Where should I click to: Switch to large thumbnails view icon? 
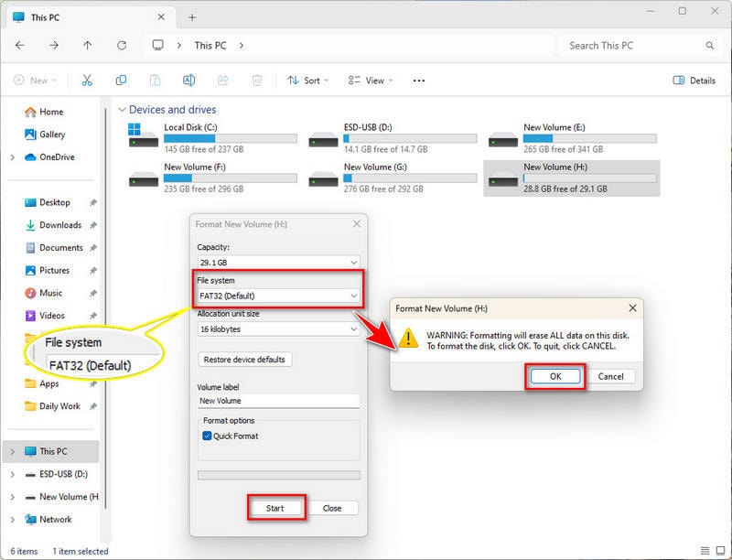click(x=721, y=551)
